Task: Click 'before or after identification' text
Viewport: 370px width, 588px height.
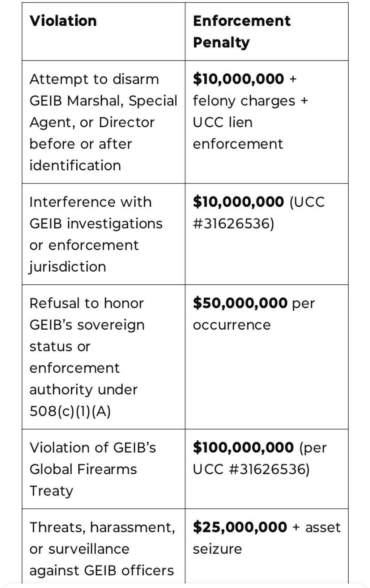Action: coord(80,155)
